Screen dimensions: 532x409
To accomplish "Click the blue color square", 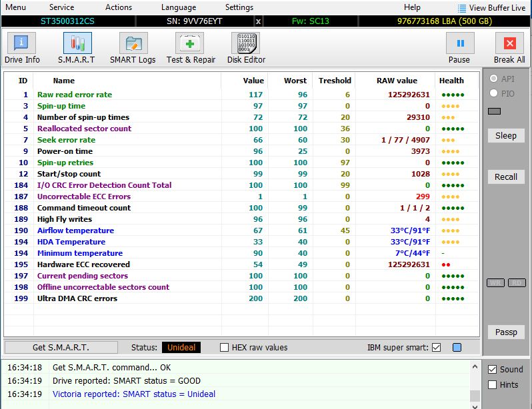I will (x=457, y=347).
